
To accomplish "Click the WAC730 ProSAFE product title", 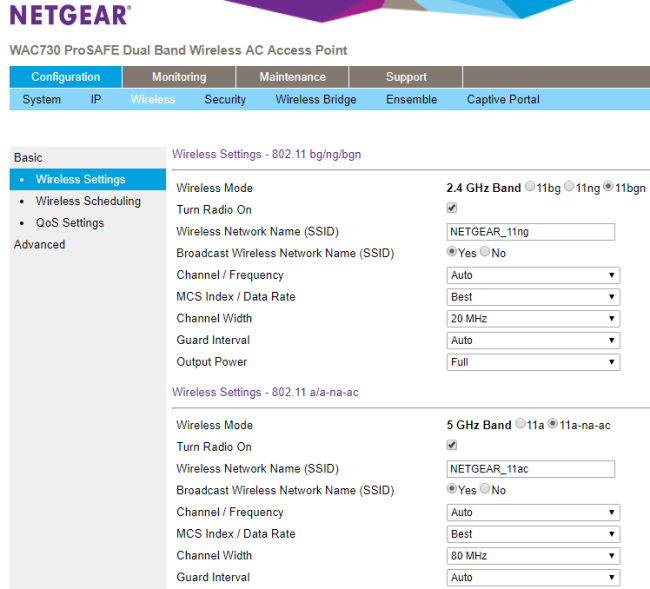I will (178, 50).
